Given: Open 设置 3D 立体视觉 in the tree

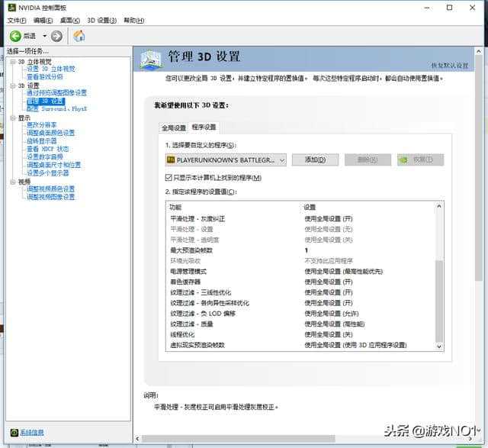Looking at the screenshot, I should [51, 69].
